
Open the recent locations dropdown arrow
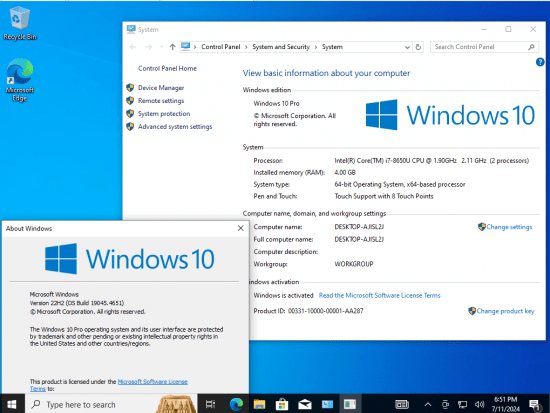coord(161,47)
